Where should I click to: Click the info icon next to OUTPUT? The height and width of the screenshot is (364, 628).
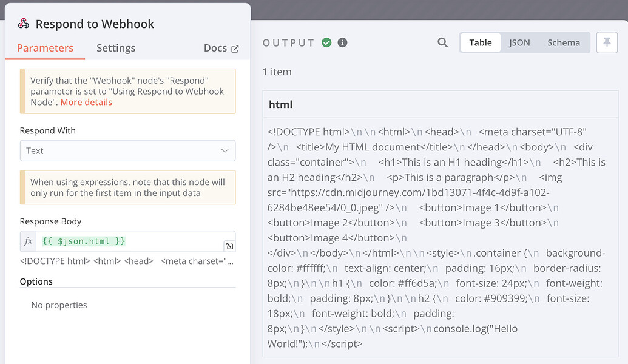tap(342, 42)
